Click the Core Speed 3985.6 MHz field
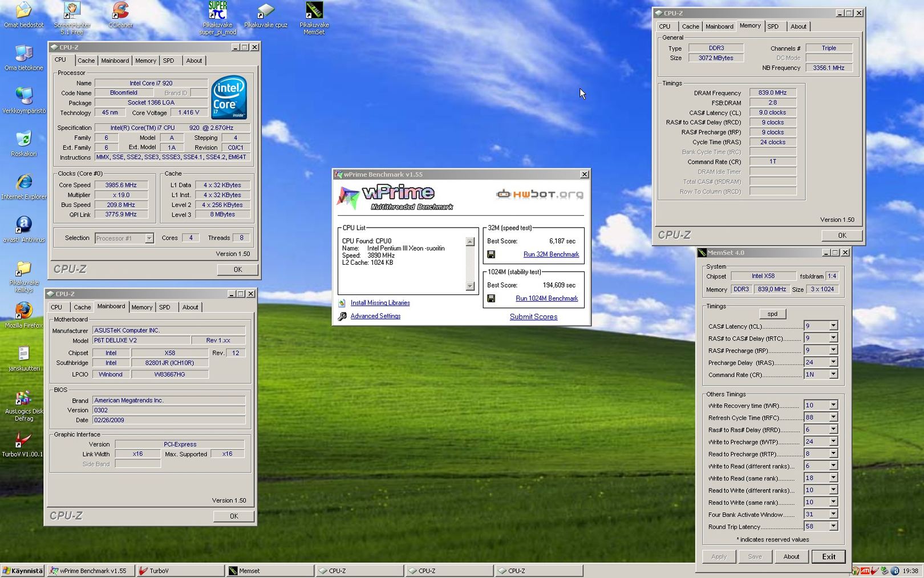This screenshot has width=924, height=578. pos(121,185)
